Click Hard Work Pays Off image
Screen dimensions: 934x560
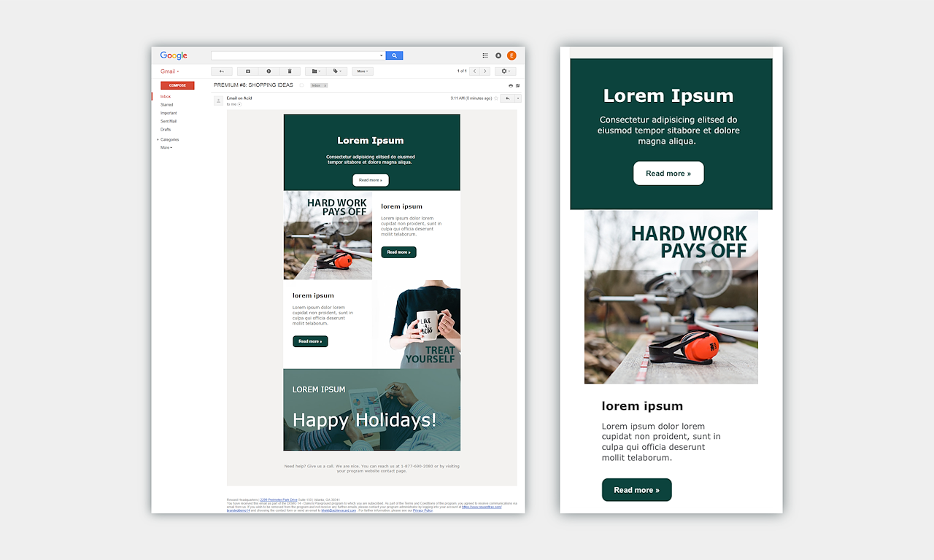[x=328, y=236]
